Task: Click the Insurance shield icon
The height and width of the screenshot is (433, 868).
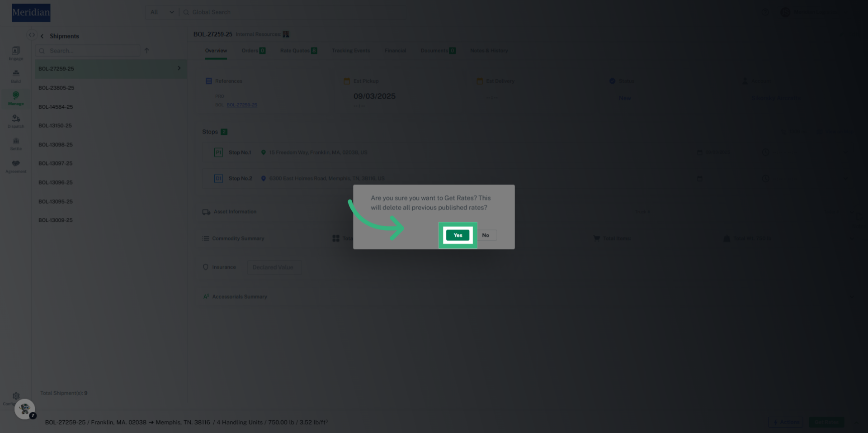Action: (206, 267)
